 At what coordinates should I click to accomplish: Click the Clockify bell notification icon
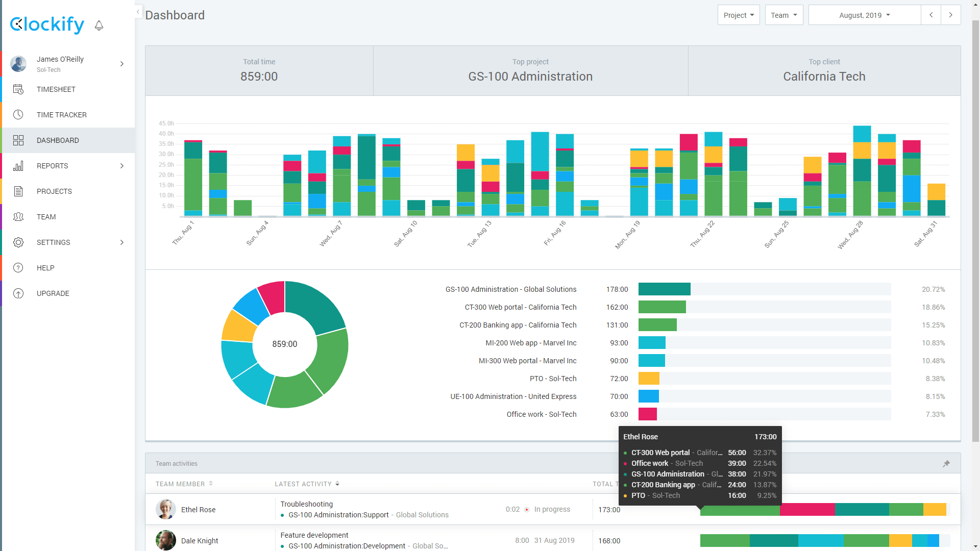100,25
